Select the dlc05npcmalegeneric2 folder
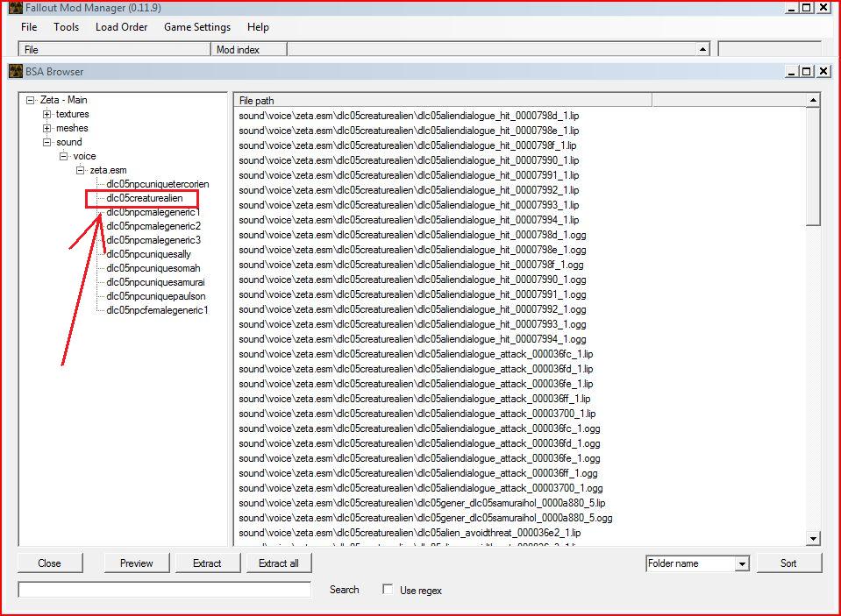Image resolution: width=841 pixels, height=616 pixels. coord(154,226)
